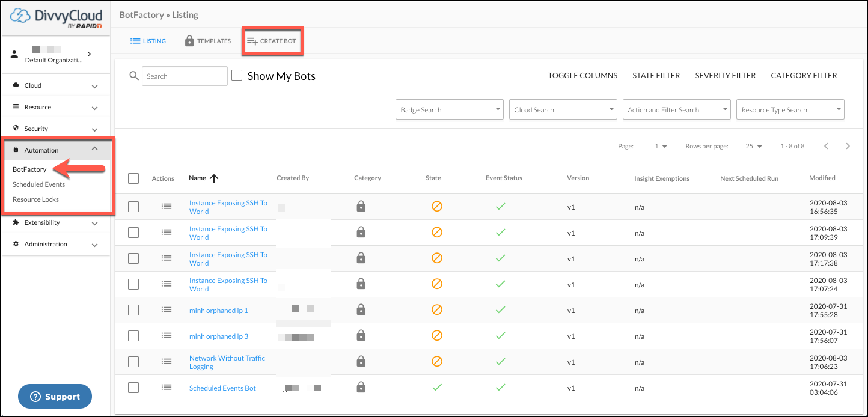
Task: Open Resource Locks in sidebar
Action: pos(35,199)
